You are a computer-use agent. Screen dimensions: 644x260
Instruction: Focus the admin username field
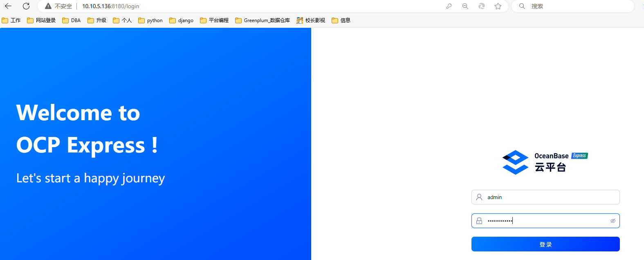545,197
